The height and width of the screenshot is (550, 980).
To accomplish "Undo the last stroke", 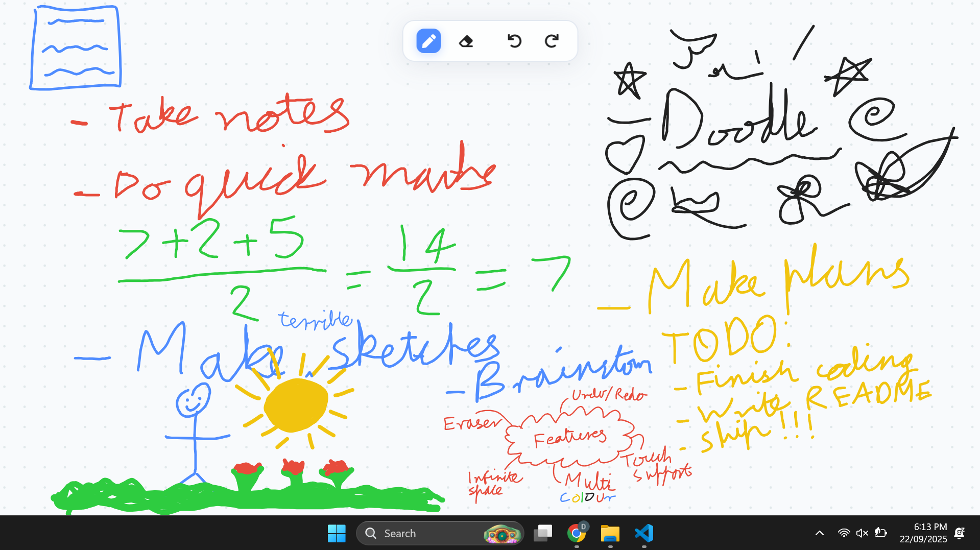I will [x=514, y=41].
